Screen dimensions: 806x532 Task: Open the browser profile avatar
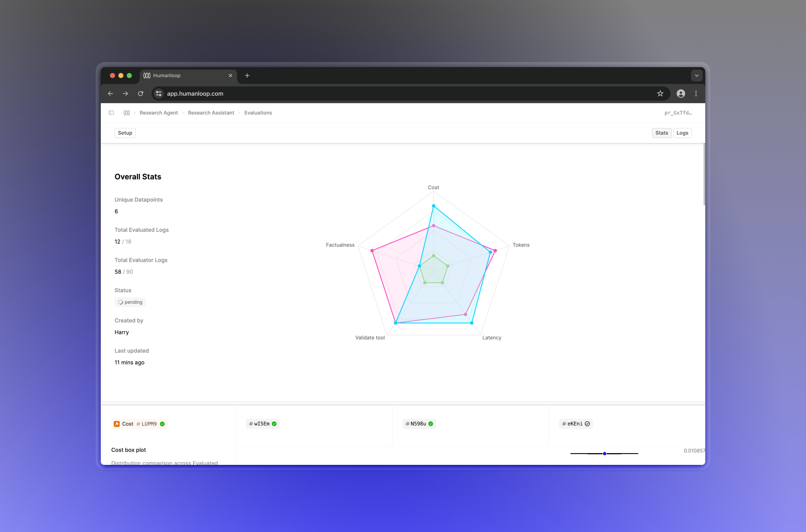click(681, 94)
